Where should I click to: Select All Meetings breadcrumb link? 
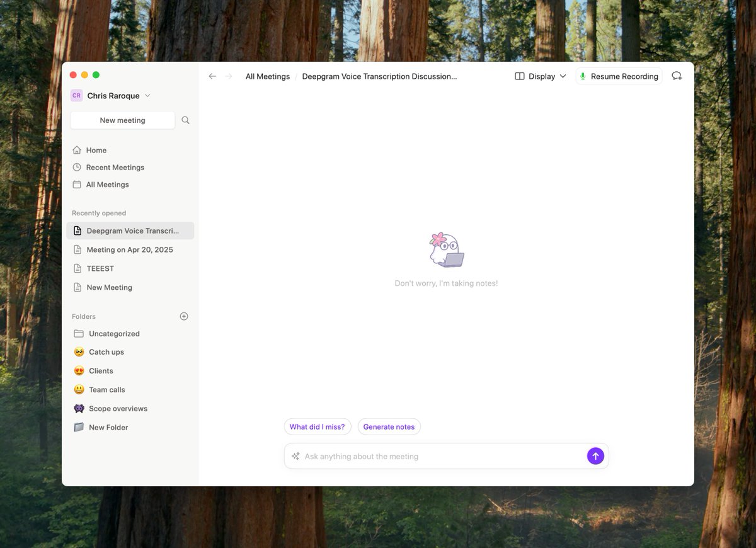[268, 76]
